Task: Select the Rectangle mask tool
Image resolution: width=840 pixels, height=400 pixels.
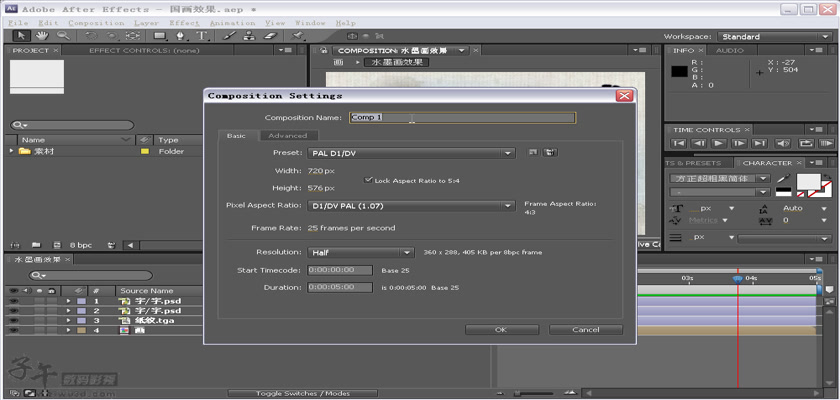Action: [x=160, y=36]
